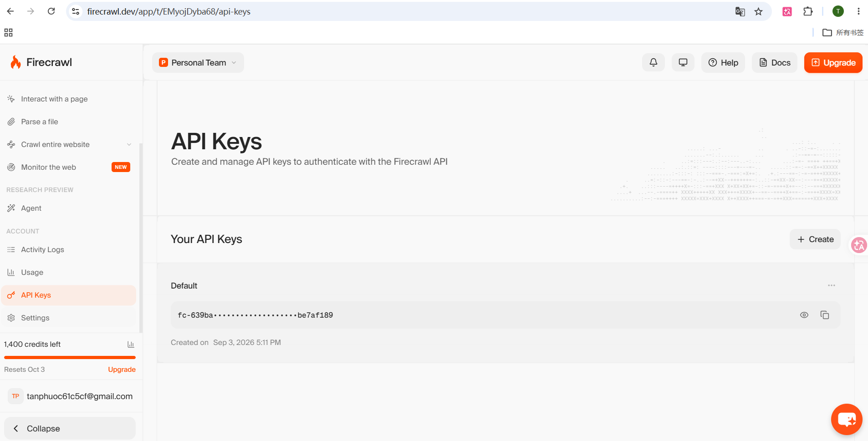868x441 pixels.
Task: Click the Agent wand icon
Action: [11, 208]
